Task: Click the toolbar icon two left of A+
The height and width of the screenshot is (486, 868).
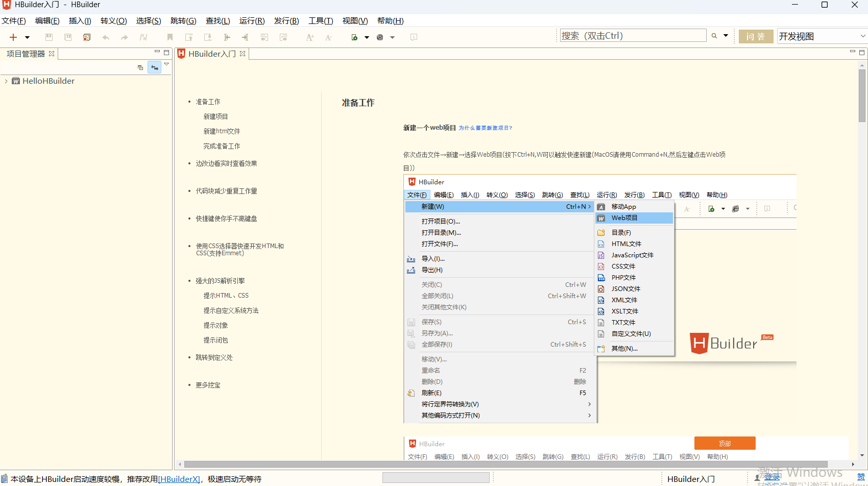Action: [x=264, y=37]
